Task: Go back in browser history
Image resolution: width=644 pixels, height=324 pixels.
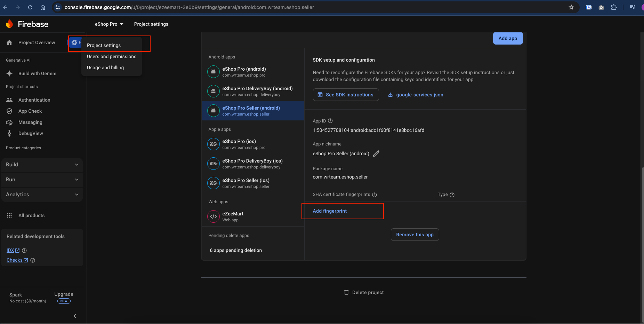Action: click(5, 7)
